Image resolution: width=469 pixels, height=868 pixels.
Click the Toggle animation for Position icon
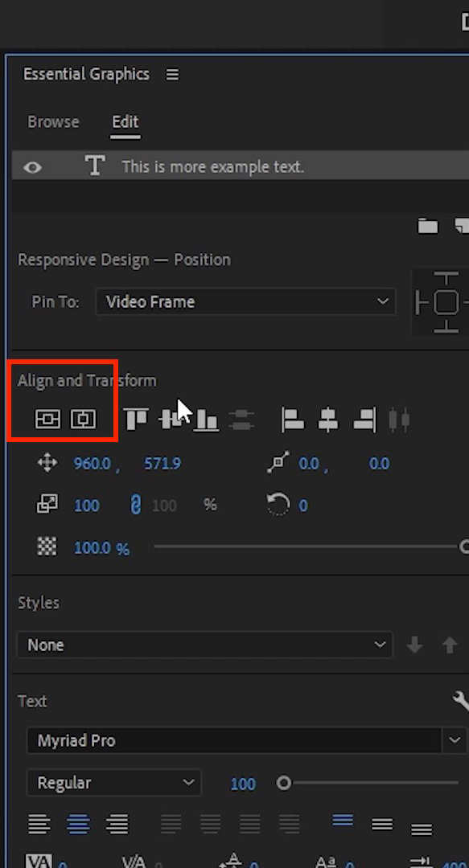tap(47, 462)
